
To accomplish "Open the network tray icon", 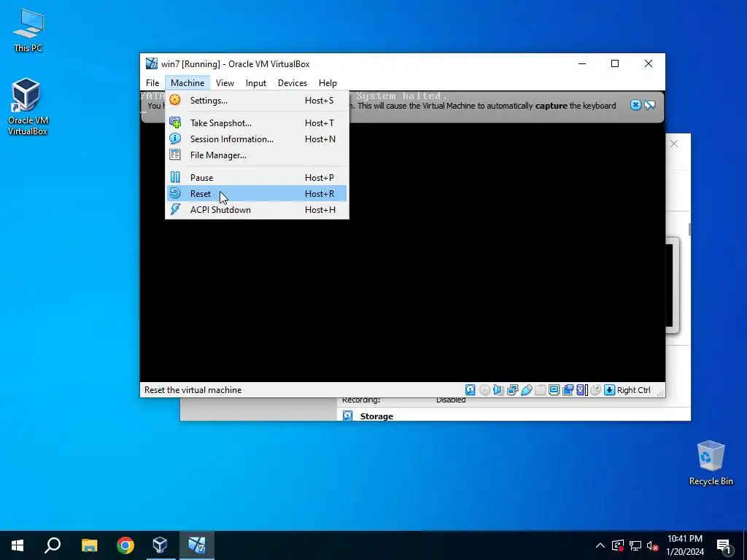I will click(635, 545).
